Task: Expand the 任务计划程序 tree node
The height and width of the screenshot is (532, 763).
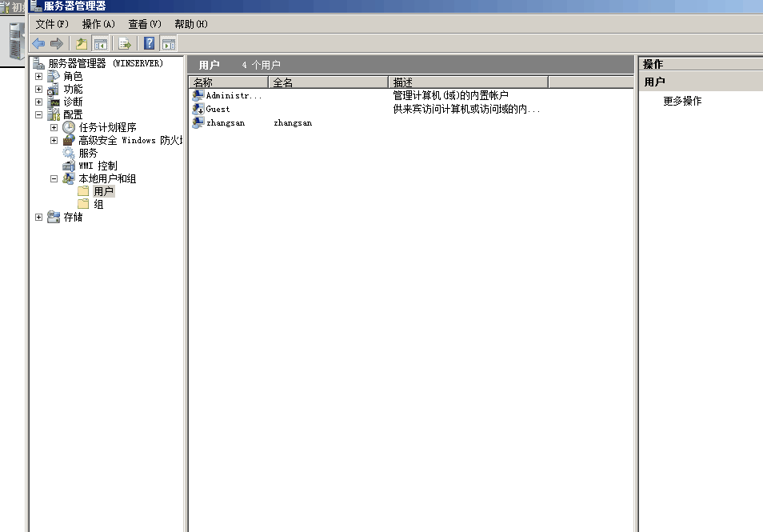Action: click(54, 127)
